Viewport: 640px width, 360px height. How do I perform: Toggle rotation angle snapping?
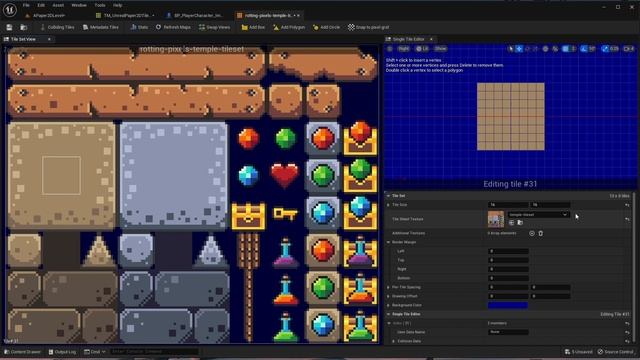pos(584,49)
